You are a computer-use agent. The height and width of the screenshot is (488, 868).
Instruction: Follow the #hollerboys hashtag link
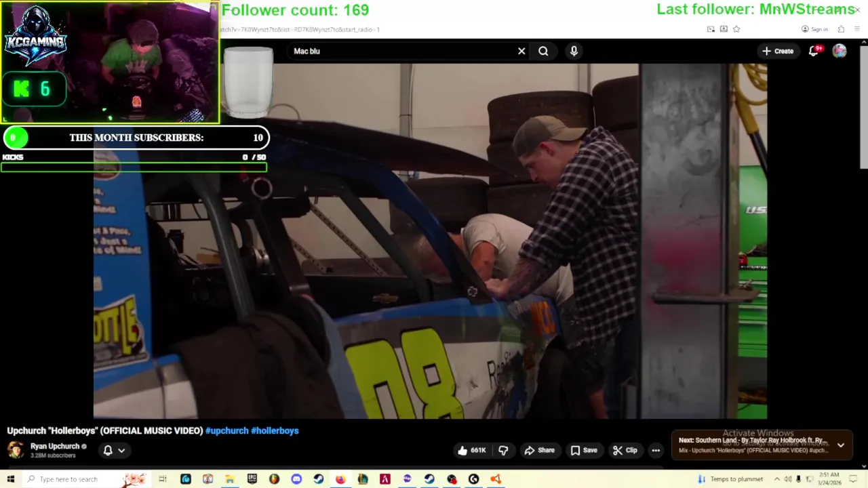point(275,430)
